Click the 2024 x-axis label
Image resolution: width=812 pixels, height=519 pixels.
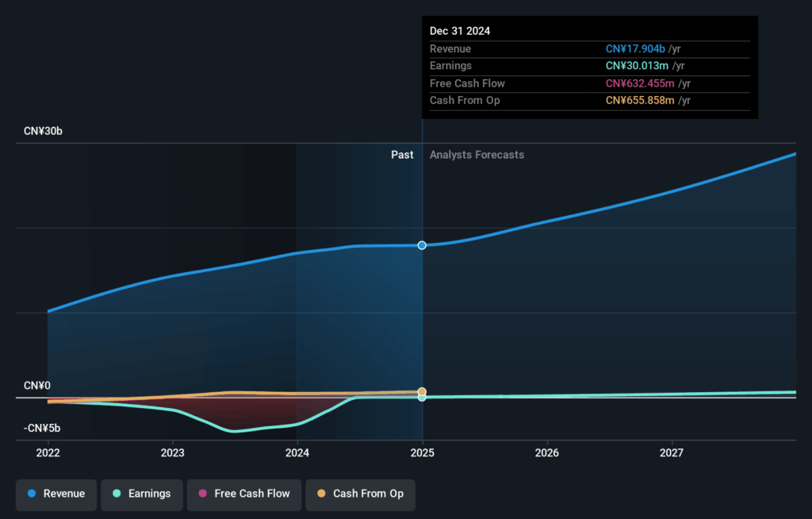tap(297, 452)
